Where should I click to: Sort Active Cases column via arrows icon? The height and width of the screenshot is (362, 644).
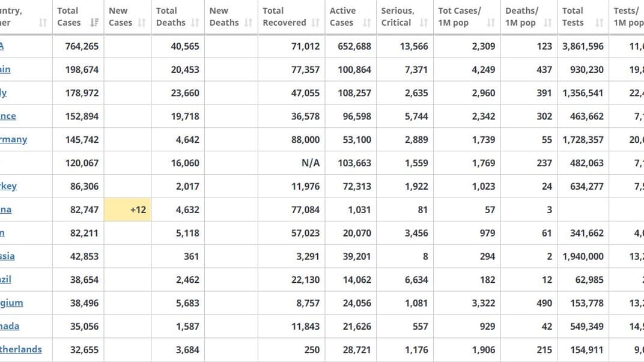tap(367, 23)
